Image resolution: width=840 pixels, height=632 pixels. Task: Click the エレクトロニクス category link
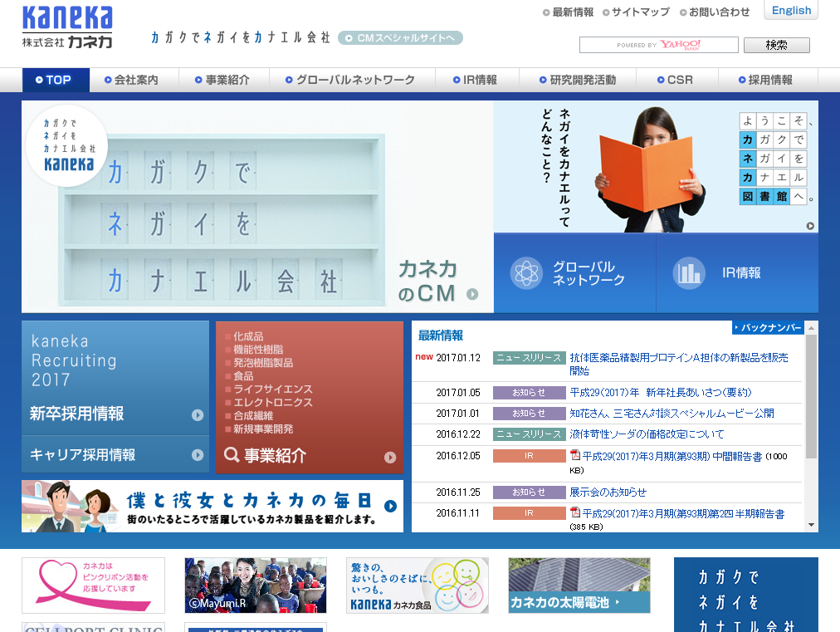click(273, 403)
